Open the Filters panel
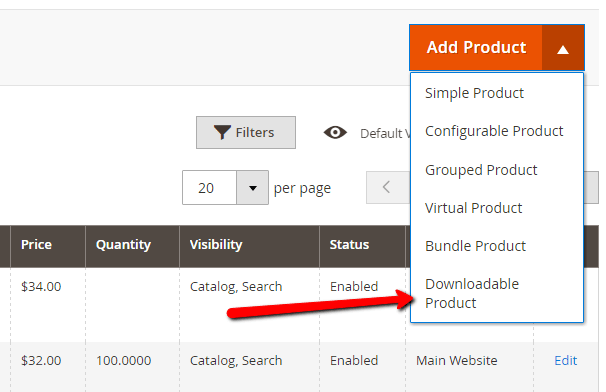This screenshot has height=392, width=606. tap(246, 133)
